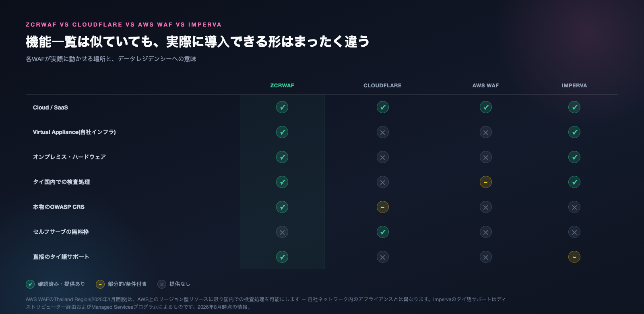
Task: Click the タイ国内での検査処理 row label
Action: pyautogui.click(x=61, y=182)
